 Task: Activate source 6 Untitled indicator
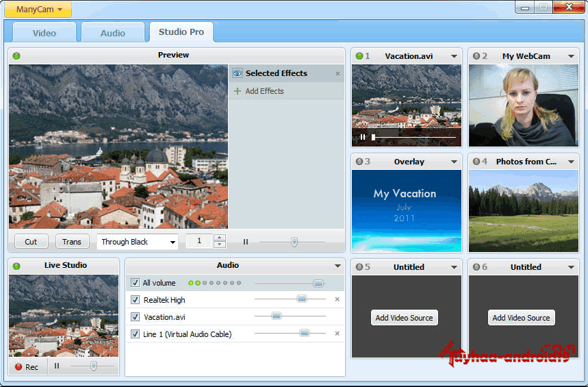click(476, 267)
